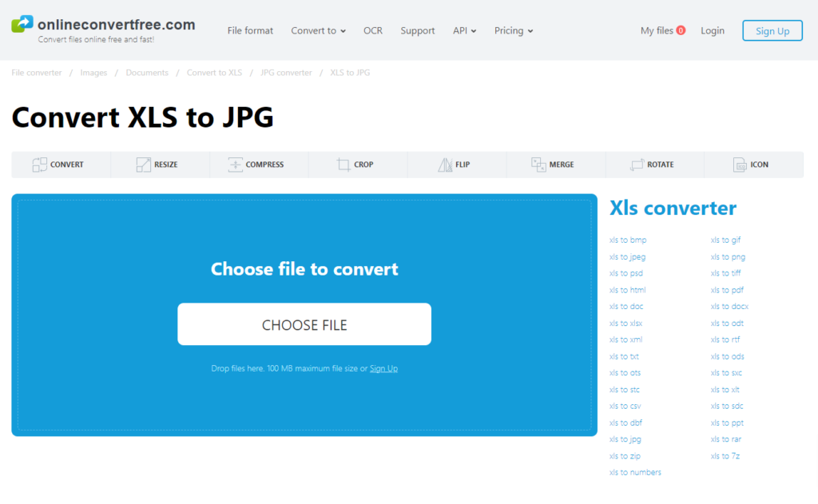The image size is (818, 504).
Task: Open the Pricing dropdown
Action: [x=513, y=30]
